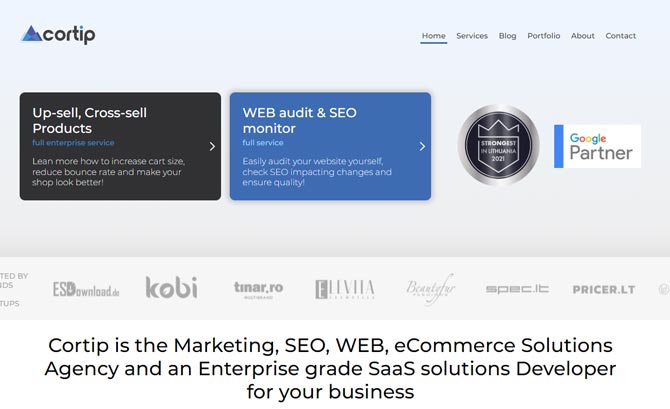Open the About page link

click(x=583, y=36)
